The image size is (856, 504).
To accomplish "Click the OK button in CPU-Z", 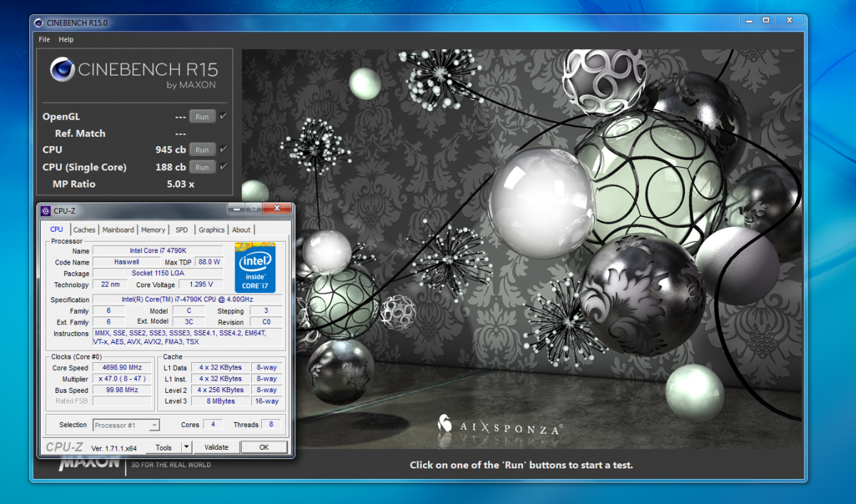I will tap(264, 447).
